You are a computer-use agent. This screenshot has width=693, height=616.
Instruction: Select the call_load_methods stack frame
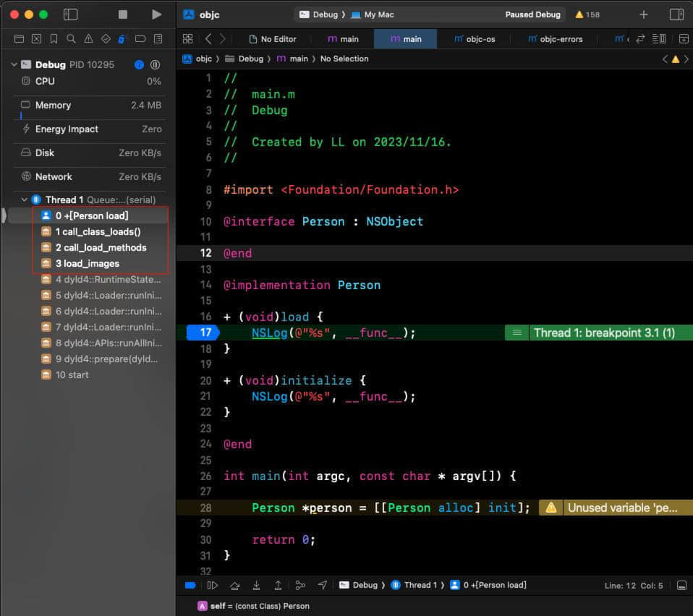pos(101,247)
